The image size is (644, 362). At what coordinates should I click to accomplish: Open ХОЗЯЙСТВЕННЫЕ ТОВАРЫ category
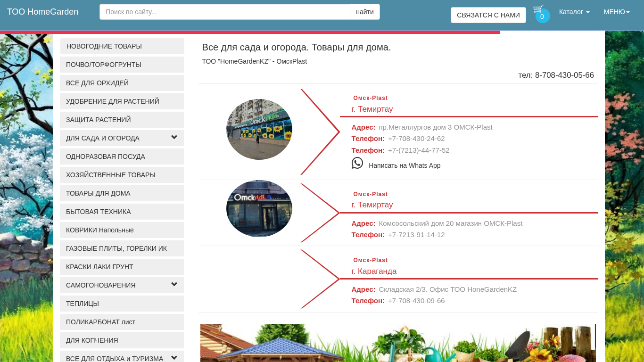point(122,175)
